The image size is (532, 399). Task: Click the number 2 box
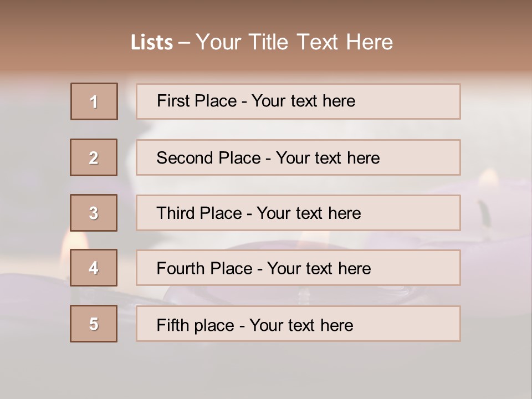(x=94, y=157)
